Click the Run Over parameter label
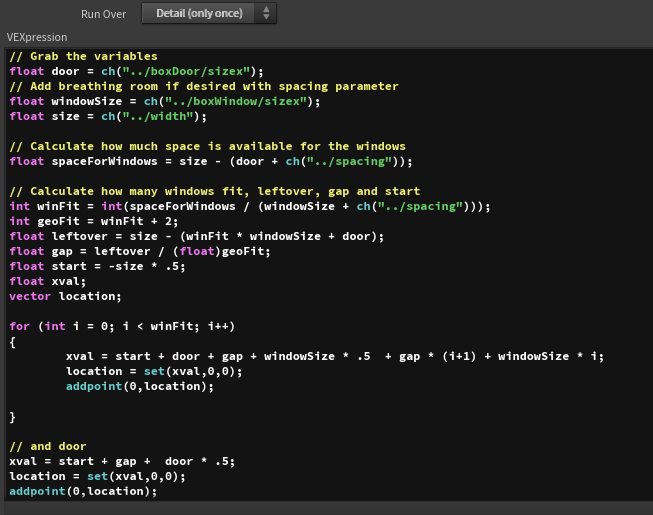 tap(103, 15)
